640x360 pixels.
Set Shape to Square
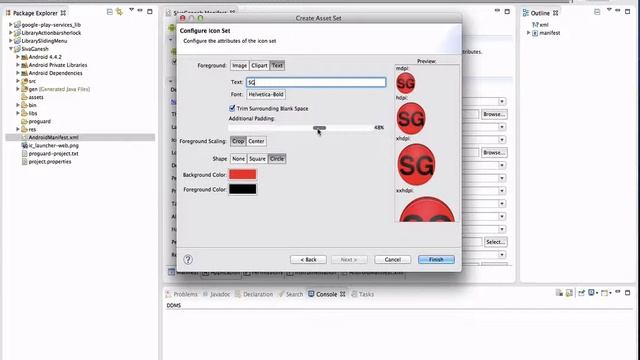[257, 159]
